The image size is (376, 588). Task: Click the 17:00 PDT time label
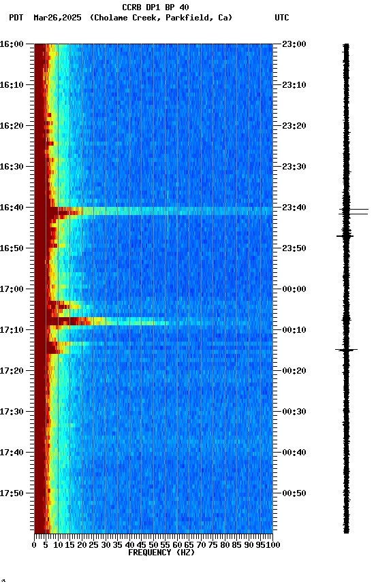point(12,289)
